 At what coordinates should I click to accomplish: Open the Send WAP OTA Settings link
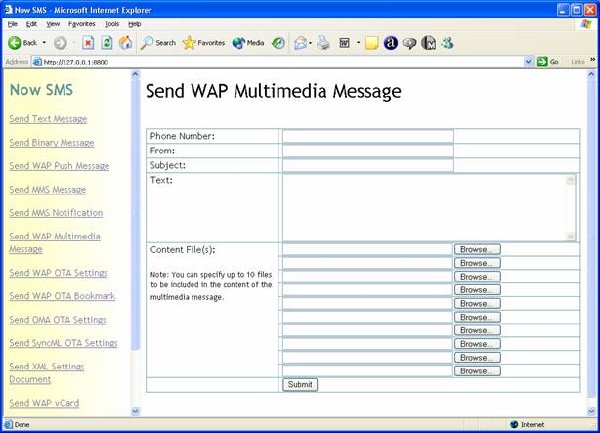(58, 273)
